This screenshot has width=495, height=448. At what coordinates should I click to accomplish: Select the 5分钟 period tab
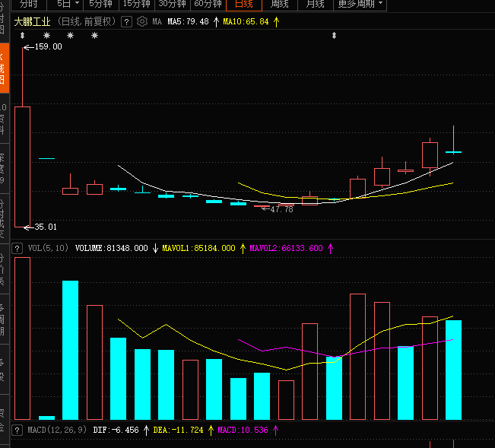tap(100, 5)
